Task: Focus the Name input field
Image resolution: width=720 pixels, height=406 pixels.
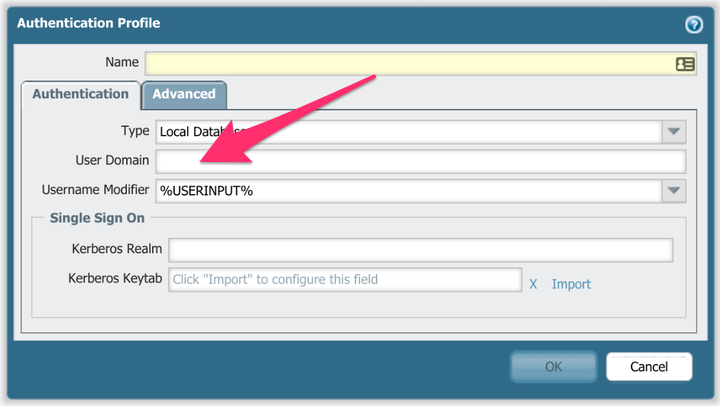Action: click(x=410, y=63)
